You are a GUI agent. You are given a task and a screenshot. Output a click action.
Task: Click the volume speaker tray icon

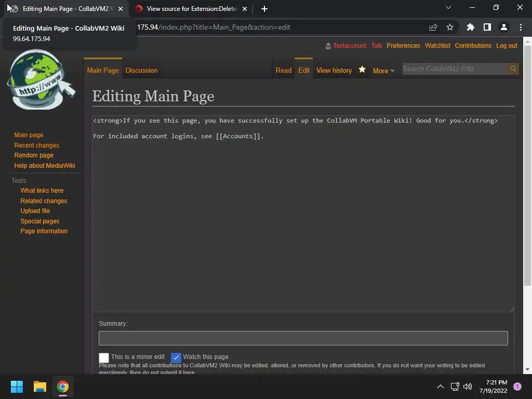[x=468, y=387]
